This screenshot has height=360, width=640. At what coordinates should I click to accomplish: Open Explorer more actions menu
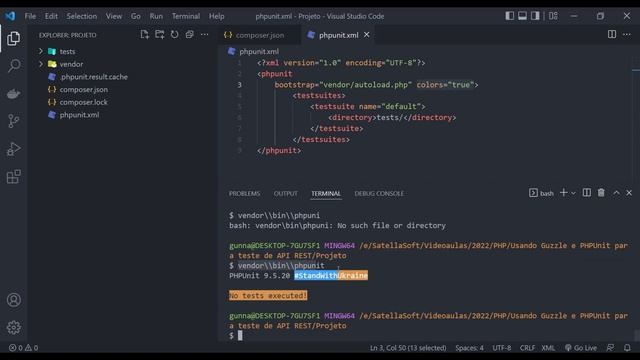tap(204, 35)
